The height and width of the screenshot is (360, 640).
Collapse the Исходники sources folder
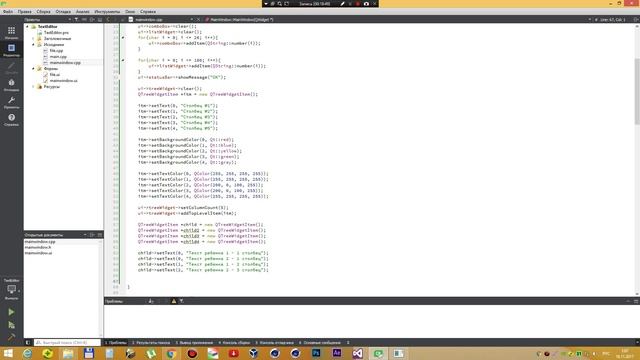tap(33, 44)
